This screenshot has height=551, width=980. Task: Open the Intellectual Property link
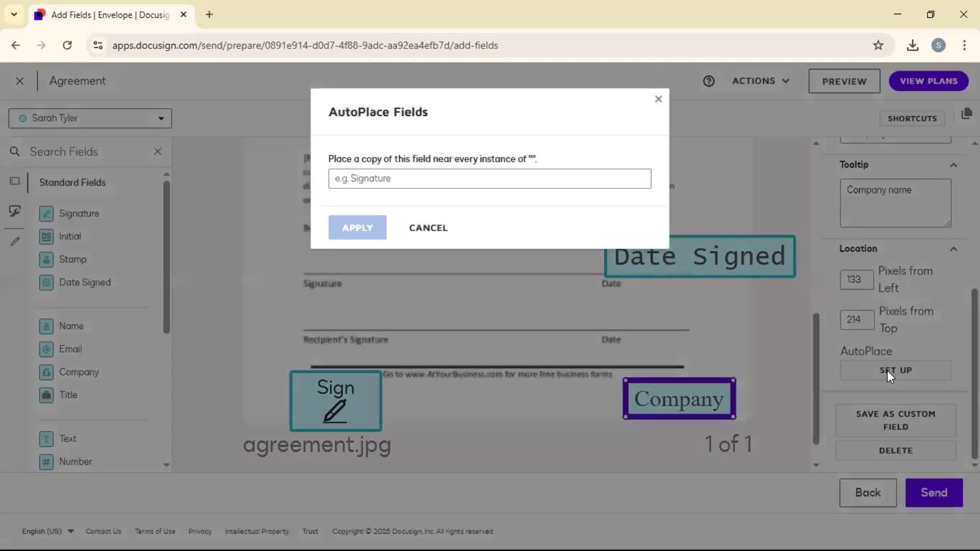[257, 531]
